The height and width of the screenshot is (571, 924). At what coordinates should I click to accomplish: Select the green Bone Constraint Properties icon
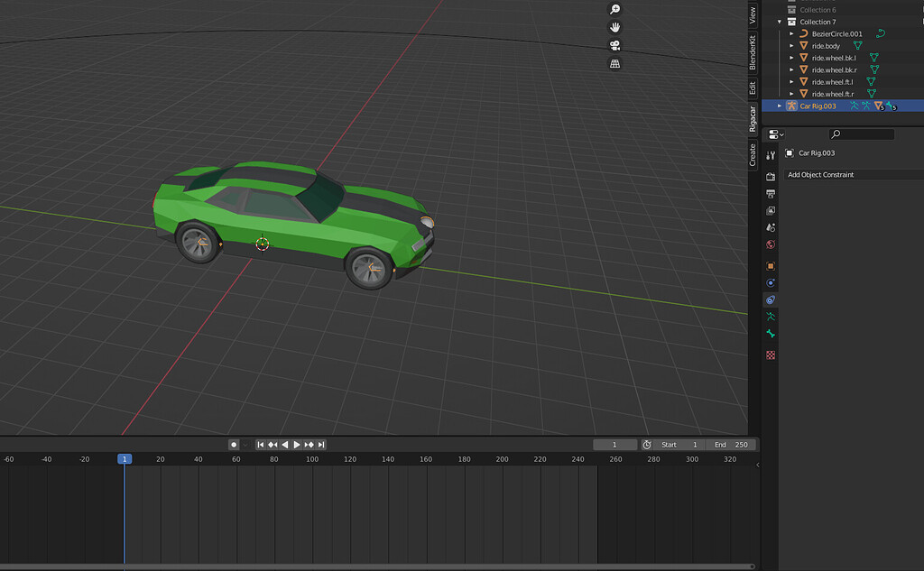pyautogui.click(x=770, y=334)
